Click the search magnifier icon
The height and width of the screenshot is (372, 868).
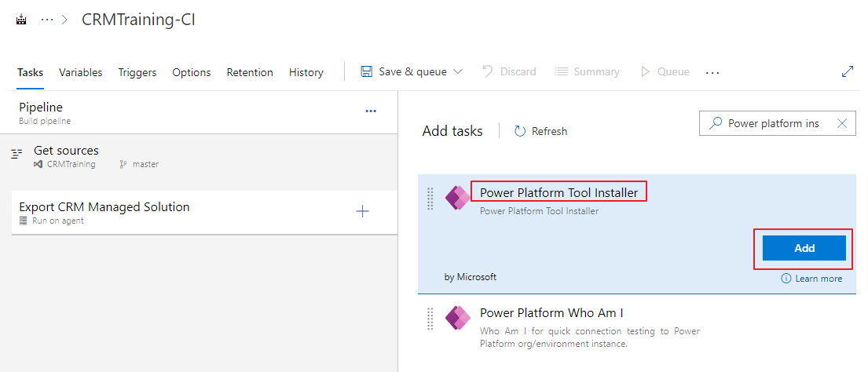716,122
